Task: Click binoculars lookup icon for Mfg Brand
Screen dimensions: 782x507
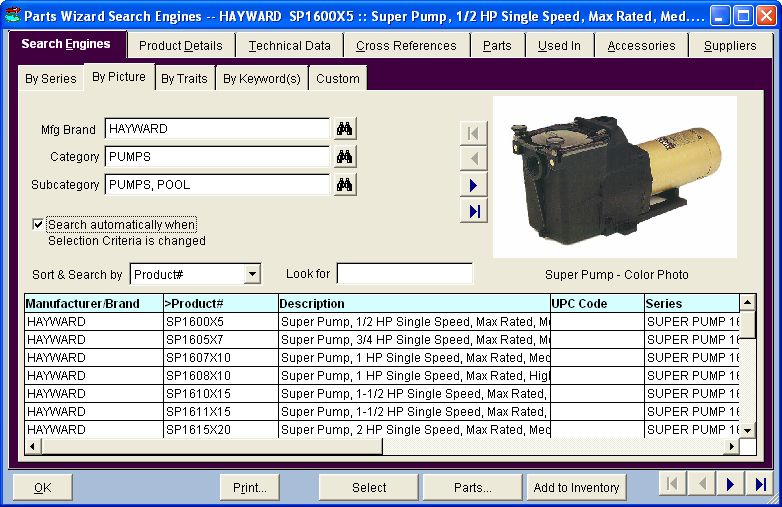Action: (344, 129)
